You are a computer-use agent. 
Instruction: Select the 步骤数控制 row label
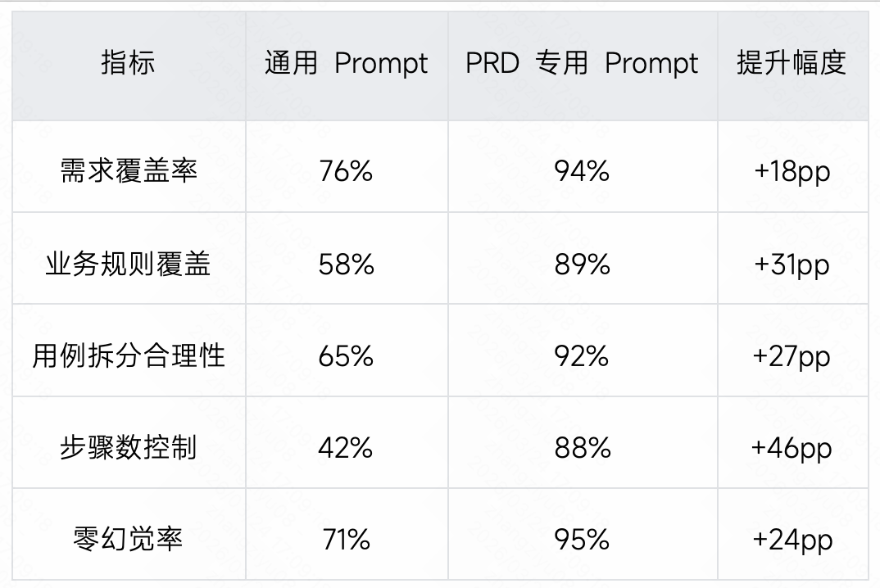point(129,448)
